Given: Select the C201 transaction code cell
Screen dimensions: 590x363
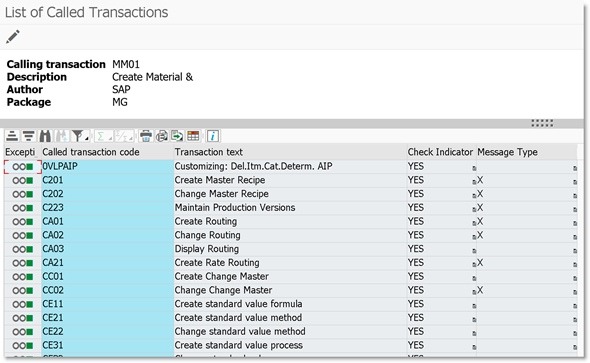Looking at the screenshot, I should (107, 180).
